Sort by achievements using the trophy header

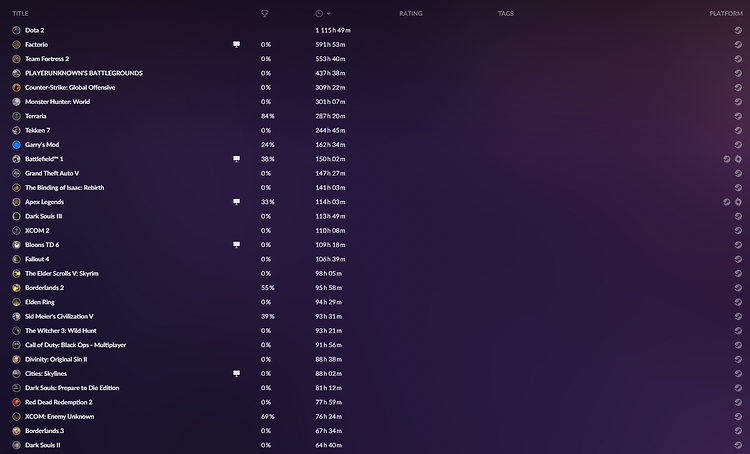click(x=265, y=13)
